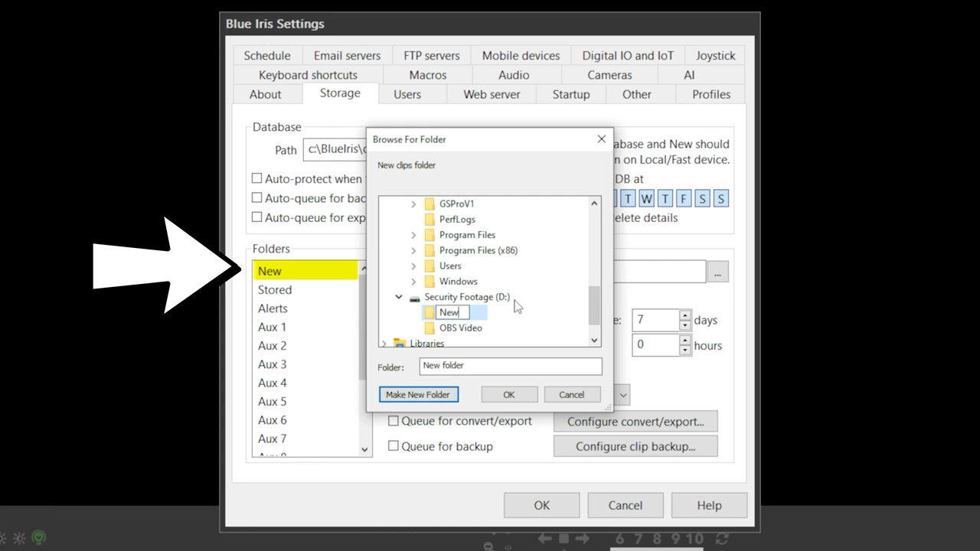Toggle the Auto-queue for export checkbox

pos(257,217)
